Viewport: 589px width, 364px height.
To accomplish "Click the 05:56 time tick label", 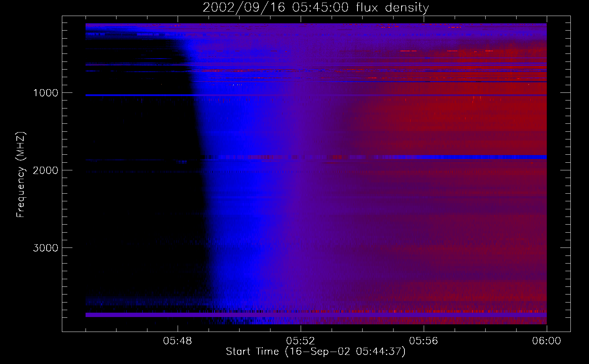I will point(424,341).
